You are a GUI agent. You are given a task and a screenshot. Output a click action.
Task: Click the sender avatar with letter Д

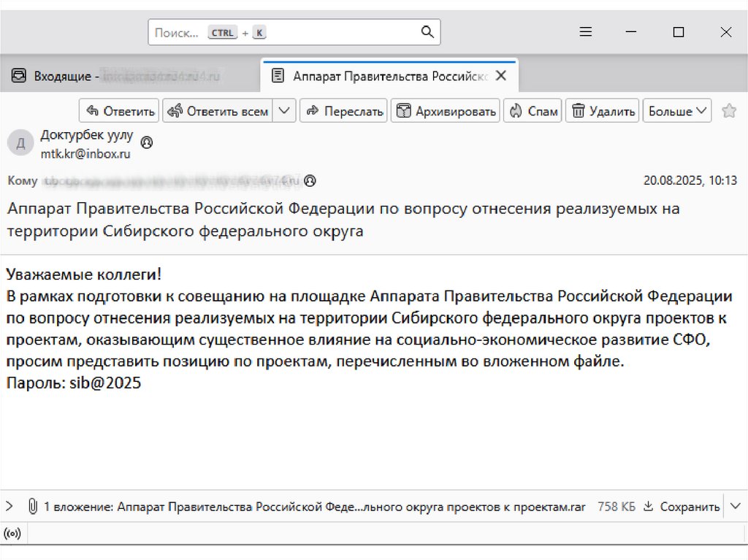(x=20, y=142)
